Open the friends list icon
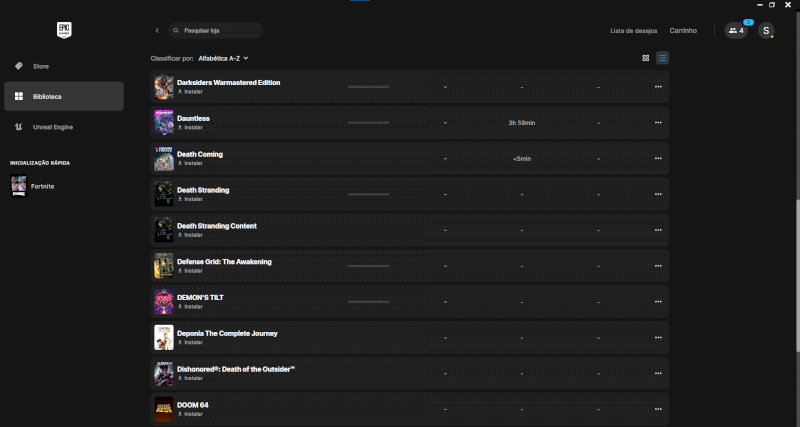The height and width of the screenshot is (427, 800). pos(736,31)
